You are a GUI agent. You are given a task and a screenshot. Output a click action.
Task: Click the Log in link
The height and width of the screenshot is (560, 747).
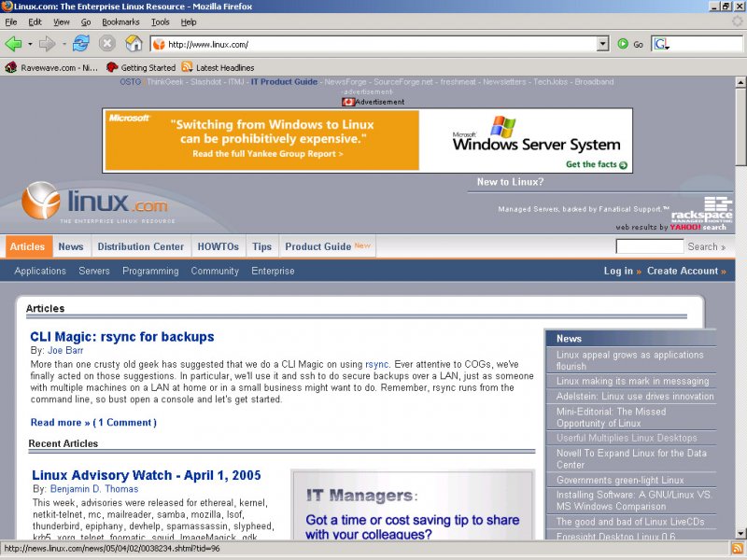(622, 271)
